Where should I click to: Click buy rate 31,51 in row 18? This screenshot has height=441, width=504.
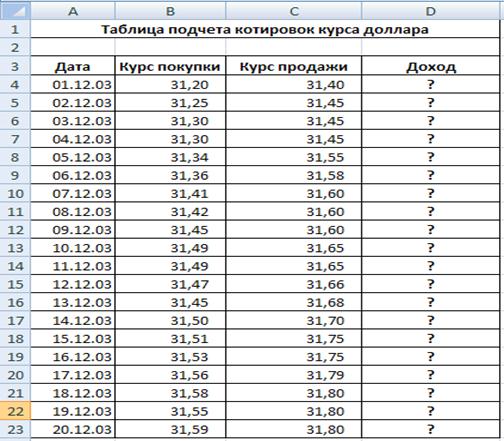(x=170, y=338)
